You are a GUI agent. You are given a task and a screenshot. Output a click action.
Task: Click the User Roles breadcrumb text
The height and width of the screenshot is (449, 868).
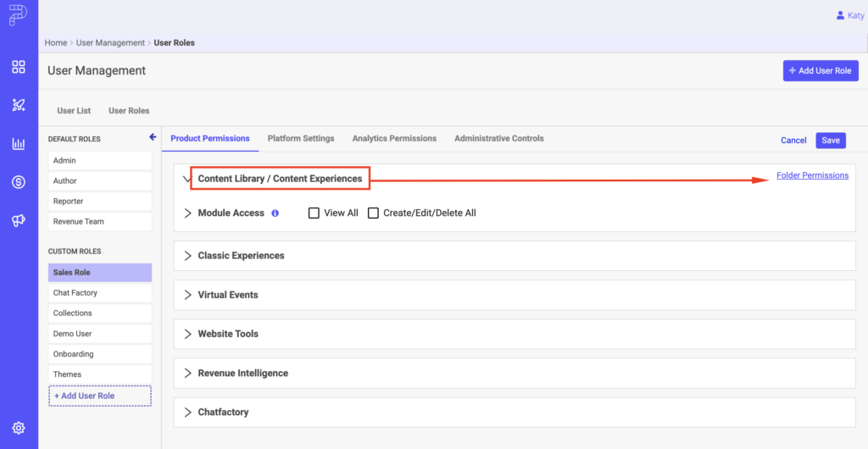tap(175, 42)
